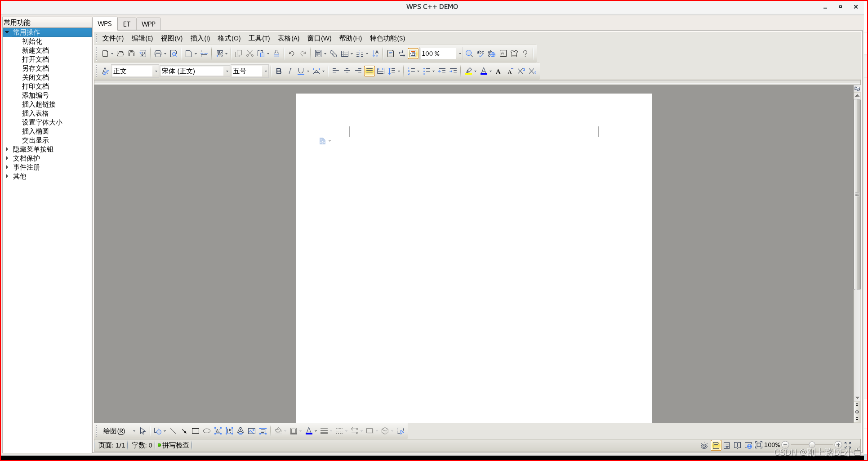The image size is (868, 461).
Task: Expand the 隐藏菜单按钮 tree node
Action: 7,149
